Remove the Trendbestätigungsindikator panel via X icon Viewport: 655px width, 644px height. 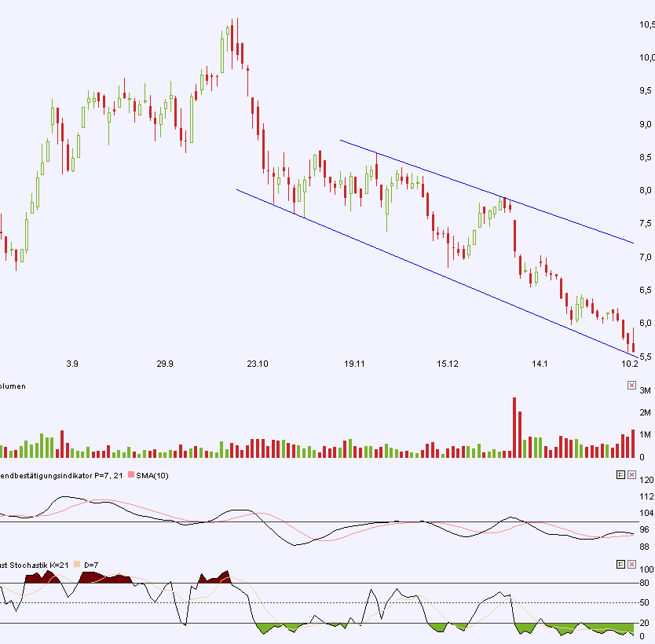point(631,474)
